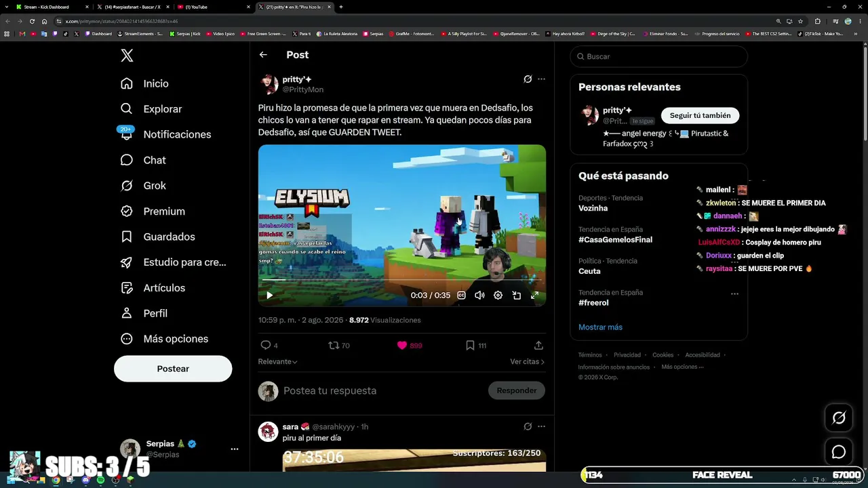This screenshot has height=488, width=868.
Task: Click the Responder button
Action: [x=517, y=390]
